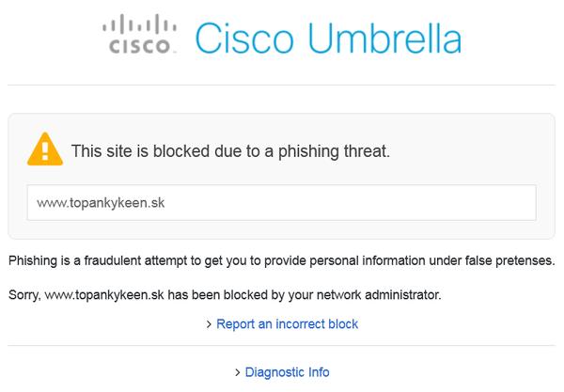
Task: Expand the Diagnostic Info chevron arrow
Action: pyautogui.click(x=237, y=372)
